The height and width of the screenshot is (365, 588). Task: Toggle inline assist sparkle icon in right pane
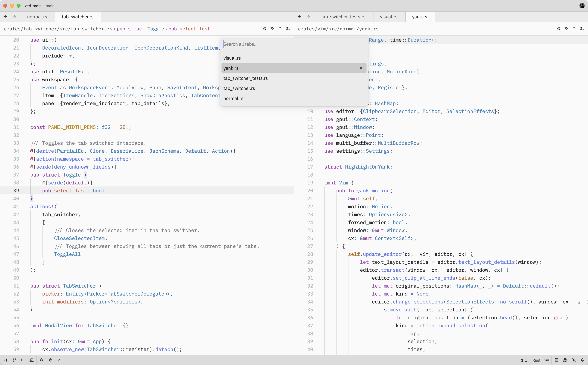566,29
